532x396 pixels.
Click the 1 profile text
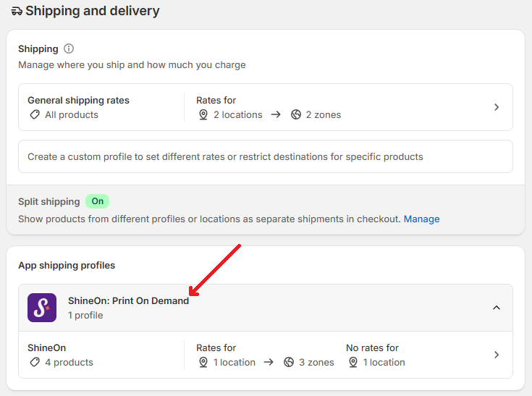85,316
